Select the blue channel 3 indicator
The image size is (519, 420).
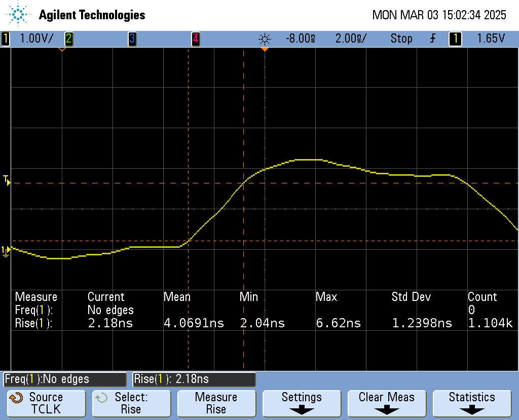pos(132,39)
